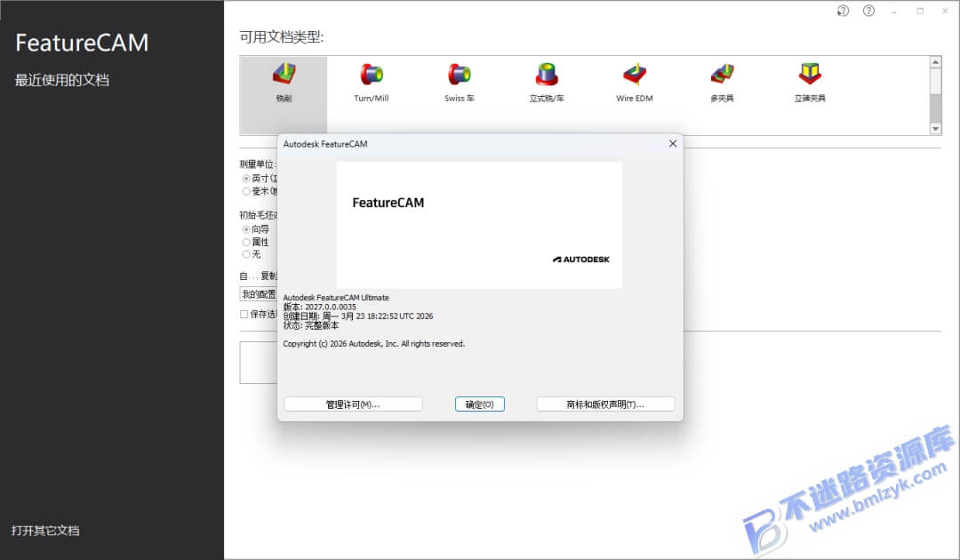Select the 英寸 inch units radio button
Screen dimensions: 960x560
[x=246, y=179]
